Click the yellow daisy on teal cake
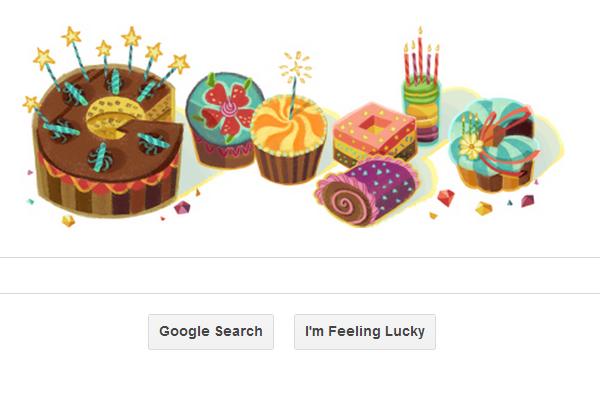The width and height of the screenshot is (600, 400). (x=471, y=147)
